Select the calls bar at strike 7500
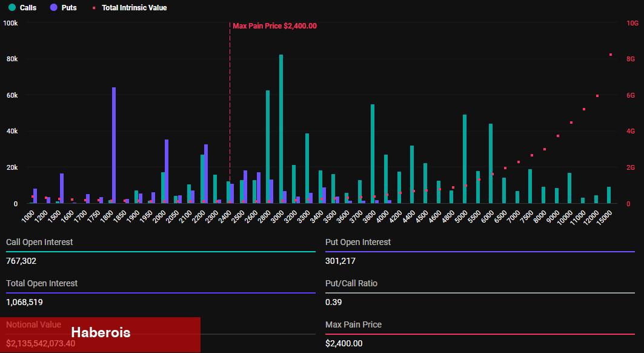The image size is (644, 353). click(530, 186)
